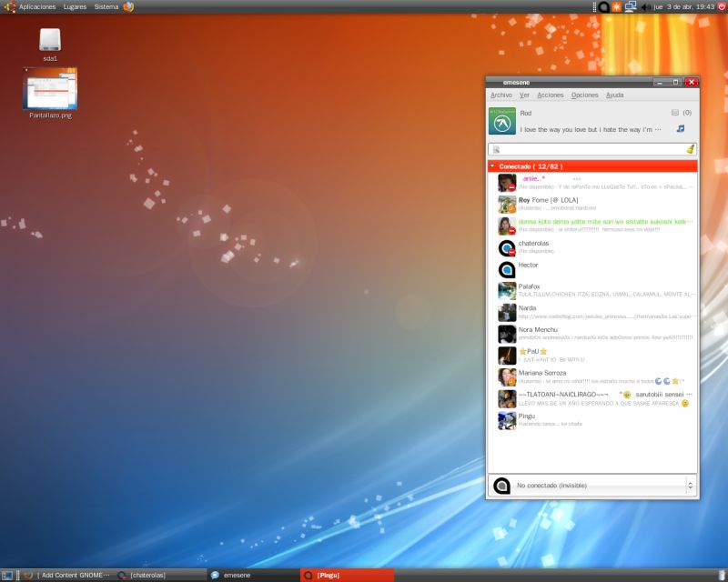Click the emesene status icon at window bottom
Image resolution: width=728 pixels, height=582 pixels.
[501, 486]
